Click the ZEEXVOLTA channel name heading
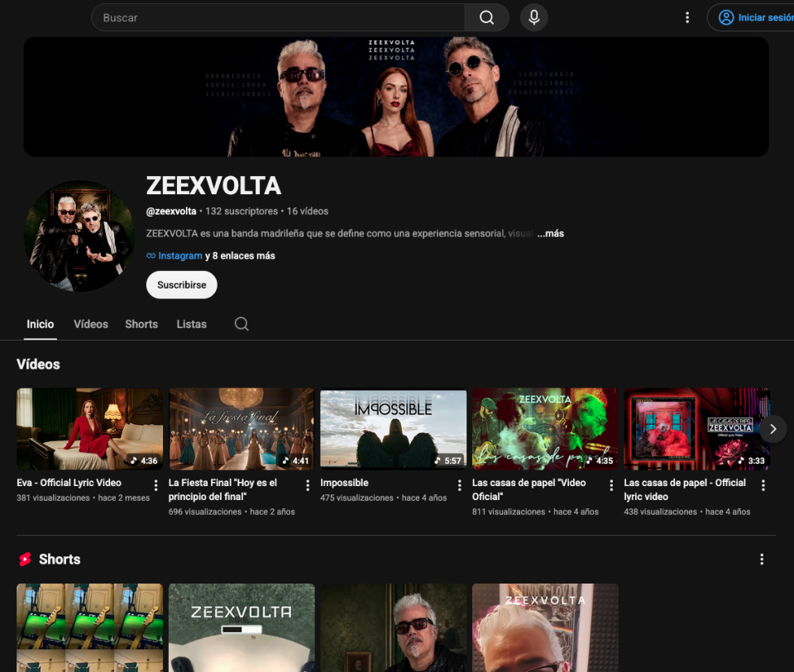This screenshot has width=794, height=672. pyautogui.click(x=213, y=186)
